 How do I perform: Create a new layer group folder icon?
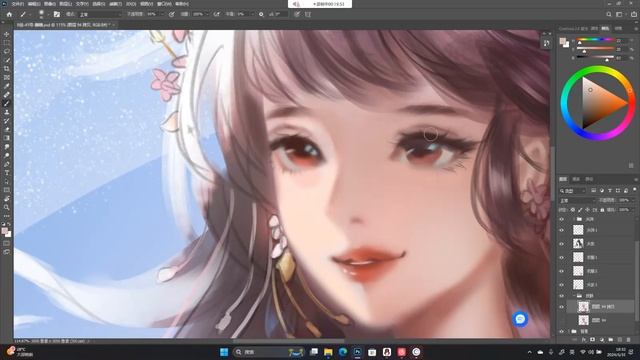(611, 340)
